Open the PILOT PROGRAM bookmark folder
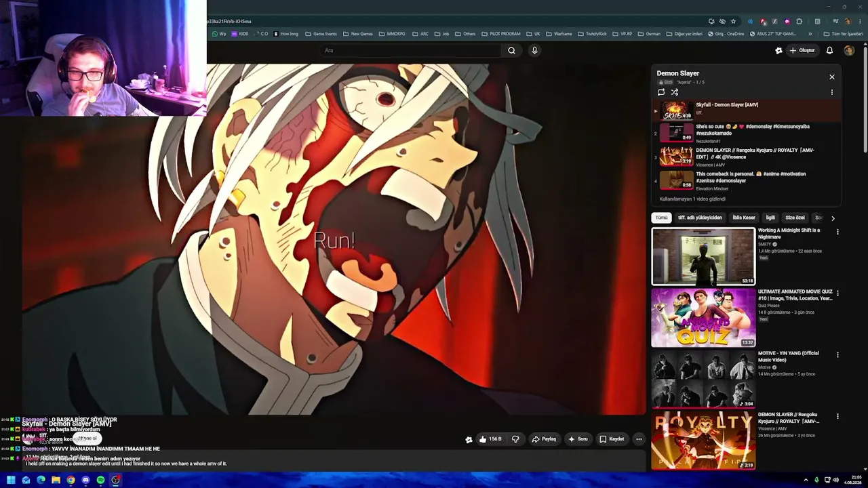Screen dimensions: 868x488 [x=501, y=34]
